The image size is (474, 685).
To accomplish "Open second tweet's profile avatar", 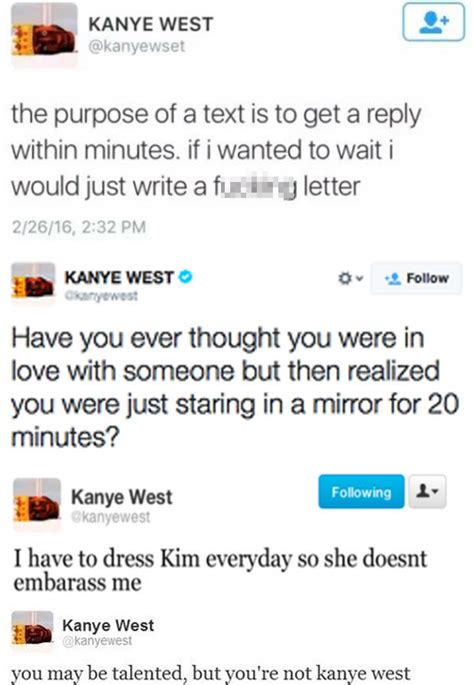I will 33,284.
